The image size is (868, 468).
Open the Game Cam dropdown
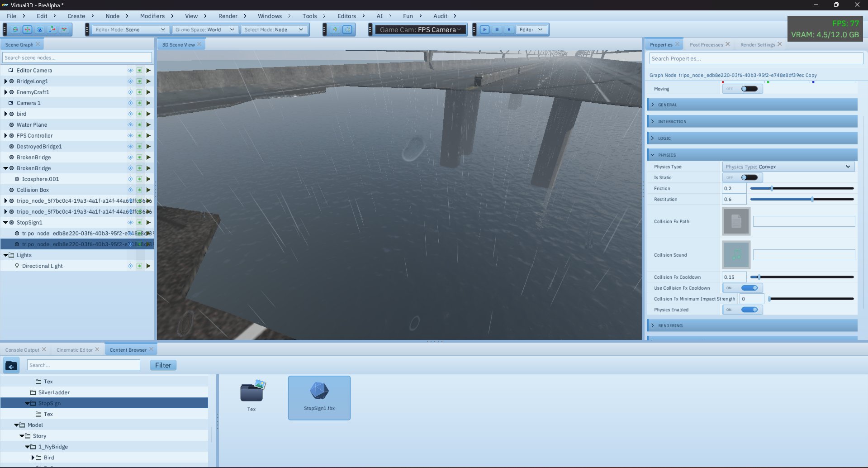(x=421, y=29)
